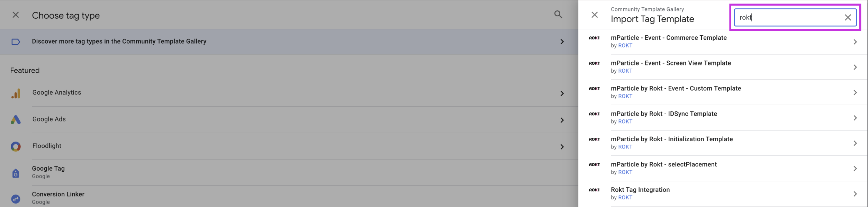
Task: Expand the Floodlight chevron
Action: (x=562, y=147)
